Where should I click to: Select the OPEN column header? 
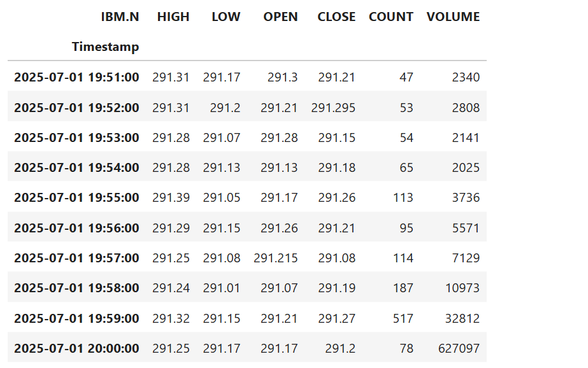(280, 17)
